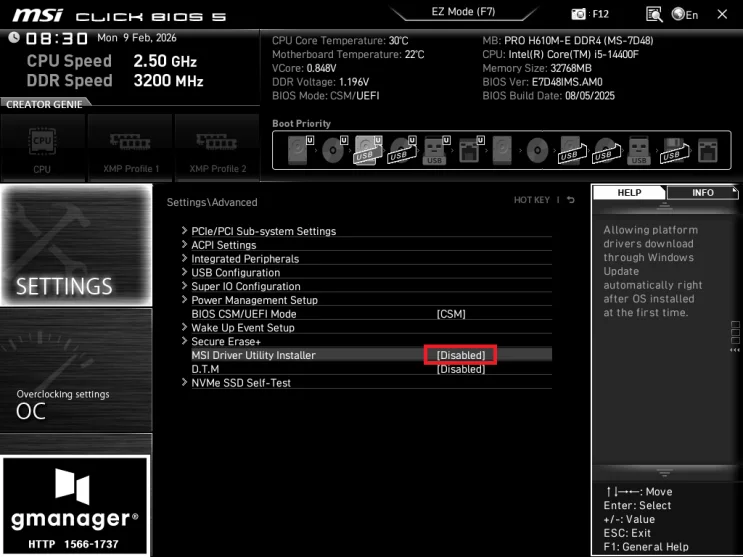The width and height of the screenshot is (743, 557).
Task: Select the last legacy network boot icon
Action: (708, 150)
